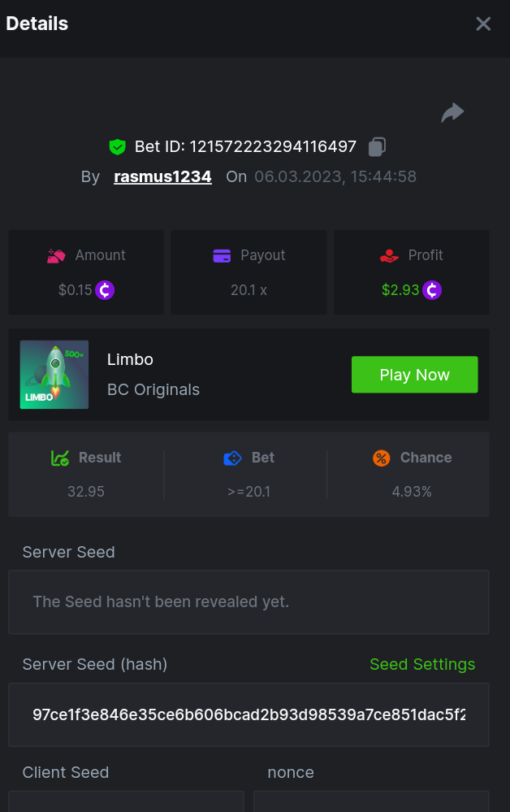Click the Amount card icon
This screenshot has width=510, height=812.
(56, 255)
